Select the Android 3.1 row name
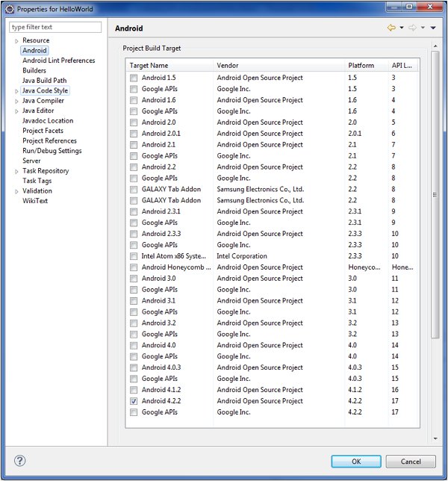This screenshot has height=481, width=448. coord(158,300)
